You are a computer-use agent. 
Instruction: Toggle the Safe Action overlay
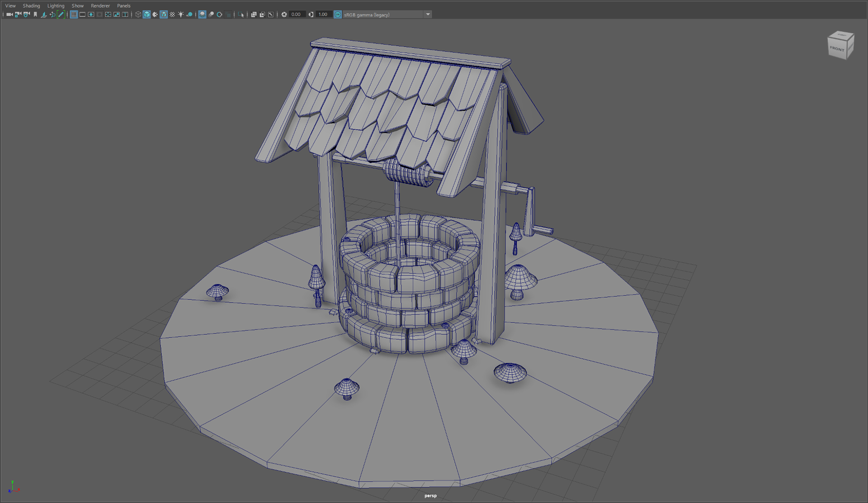(x=117, y=14)
